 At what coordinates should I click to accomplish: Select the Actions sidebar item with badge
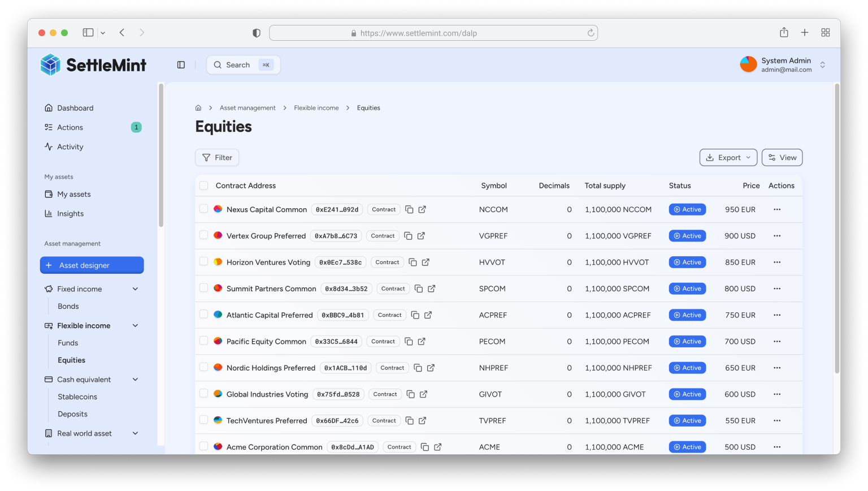70,127
